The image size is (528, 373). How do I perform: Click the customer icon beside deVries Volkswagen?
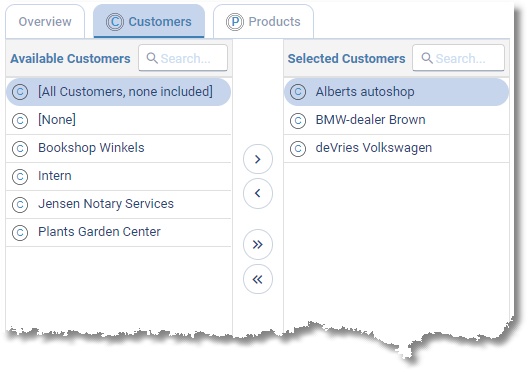[x=298, y=148]
